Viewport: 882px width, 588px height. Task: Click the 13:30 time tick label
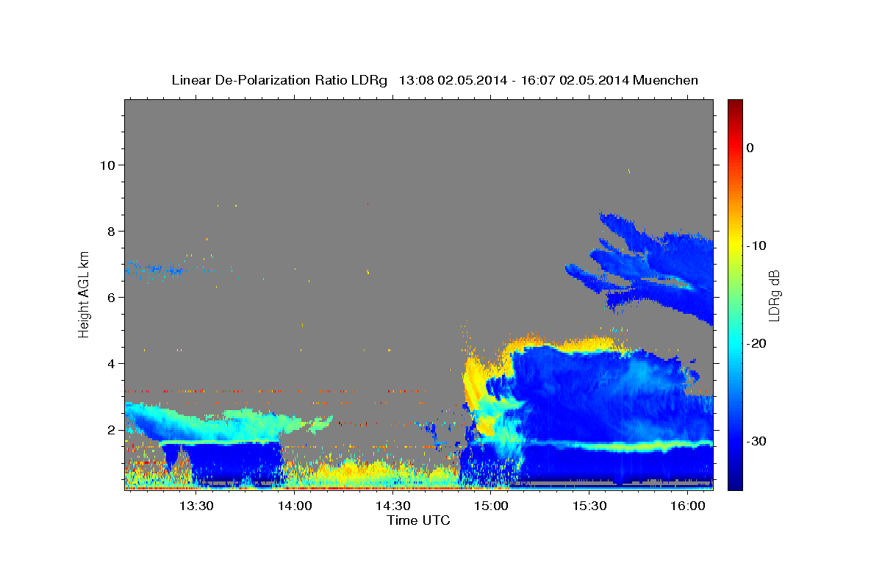197,506
